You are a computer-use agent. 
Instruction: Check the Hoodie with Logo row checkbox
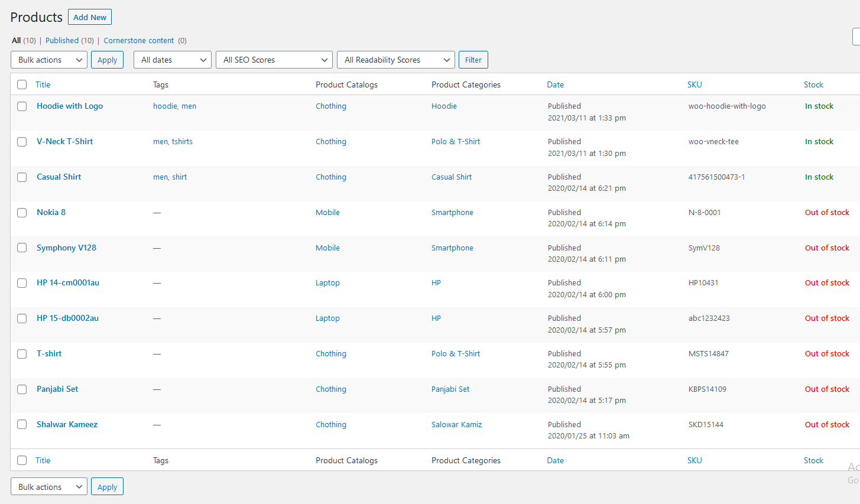coord(22,106)
